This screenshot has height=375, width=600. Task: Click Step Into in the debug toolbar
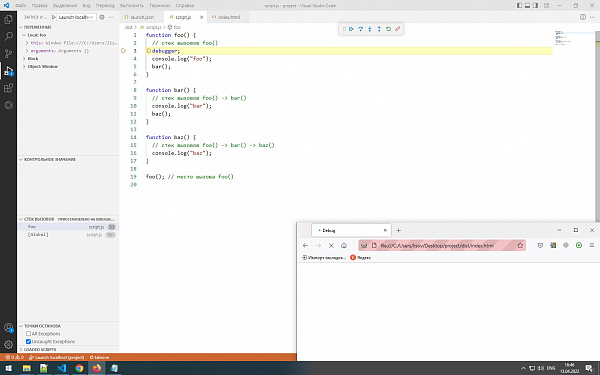(x=370, y=29)
